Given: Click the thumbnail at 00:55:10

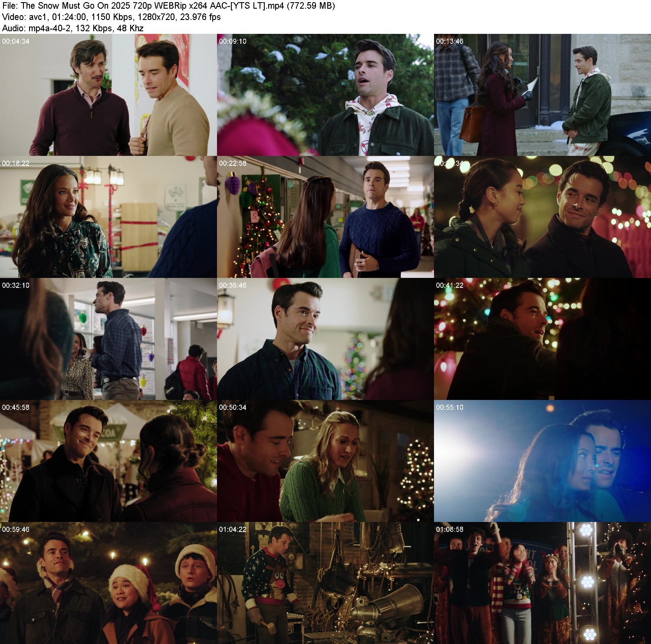Looking at the screenshot, I should click(542, 461).
